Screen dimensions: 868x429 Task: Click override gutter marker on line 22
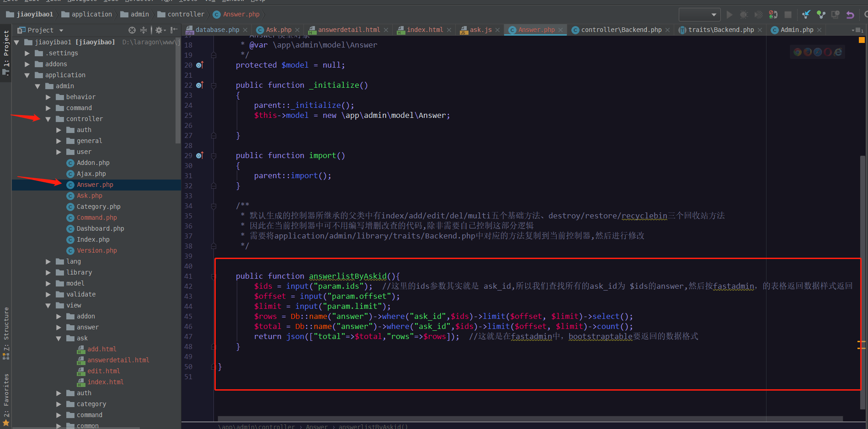click(x=199, y=85)
